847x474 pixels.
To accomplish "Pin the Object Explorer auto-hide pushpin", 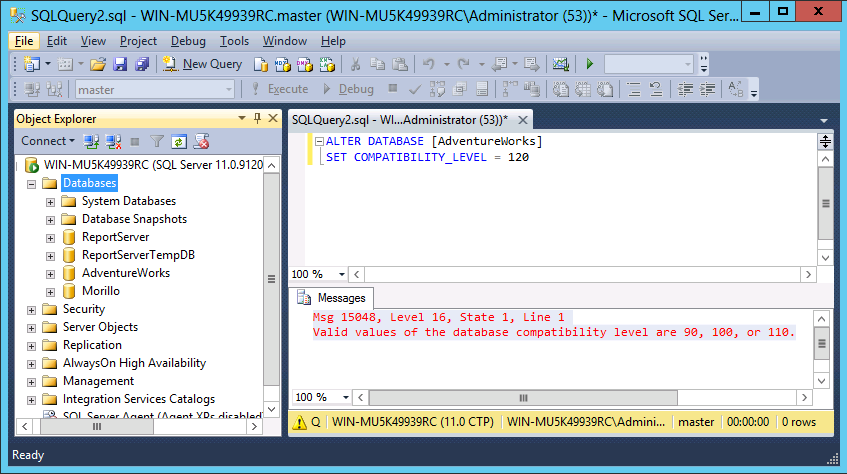I will [x=257, y=118].
